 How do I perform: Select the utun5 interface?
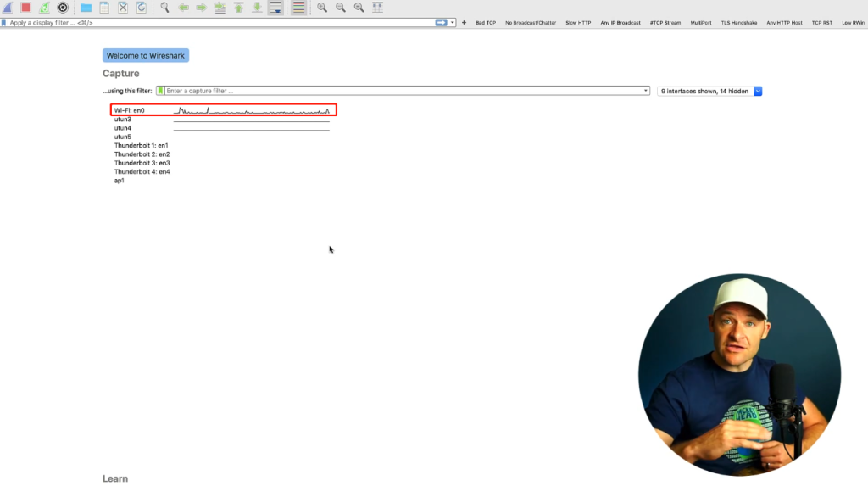[123, 137]
